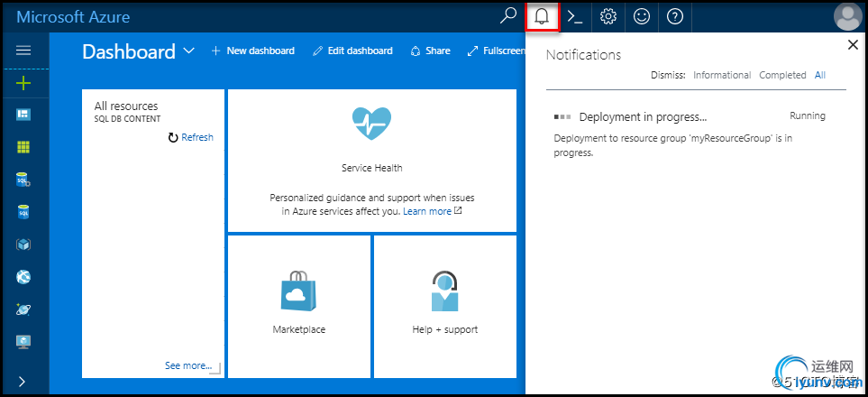Click Microsoft Azure portal title
868x397 pixels.
tap(73, 16)
